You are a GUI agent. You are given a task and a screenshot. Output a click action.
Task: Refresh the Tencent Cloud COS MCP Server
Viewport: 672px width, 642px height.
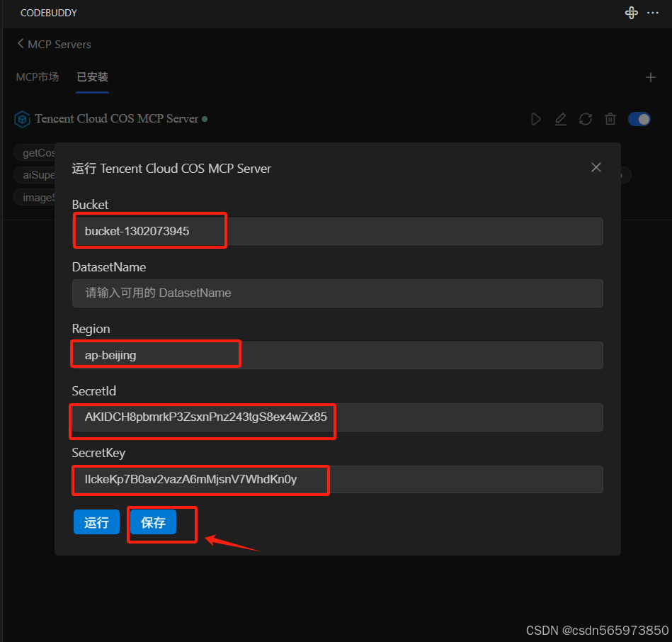coord(586,119)
